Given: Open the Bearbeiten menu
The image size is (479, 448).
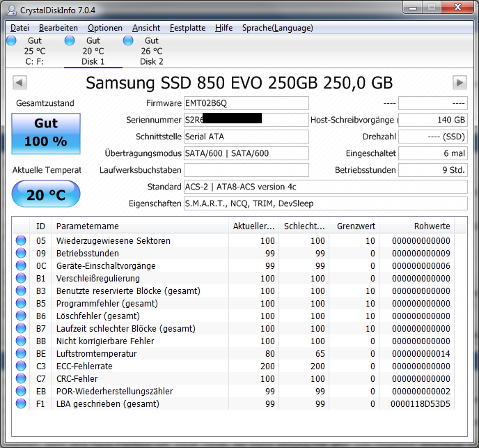Looking at the screenshot, I should tap(58, 28).
